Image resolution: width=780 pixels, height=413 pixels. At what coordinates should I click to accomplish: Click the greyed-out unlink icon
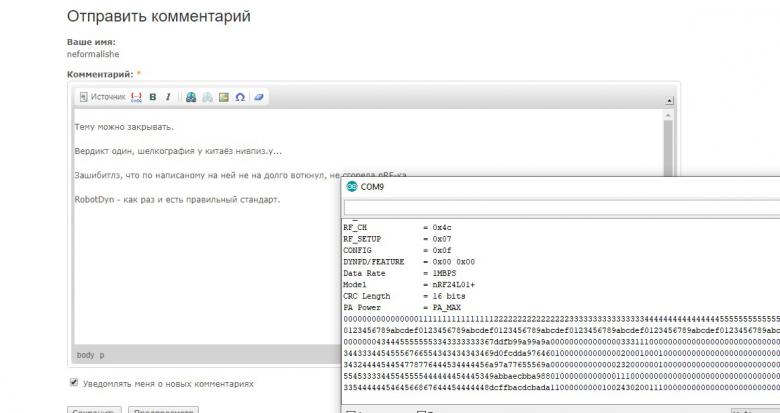[x=207, y=97]
